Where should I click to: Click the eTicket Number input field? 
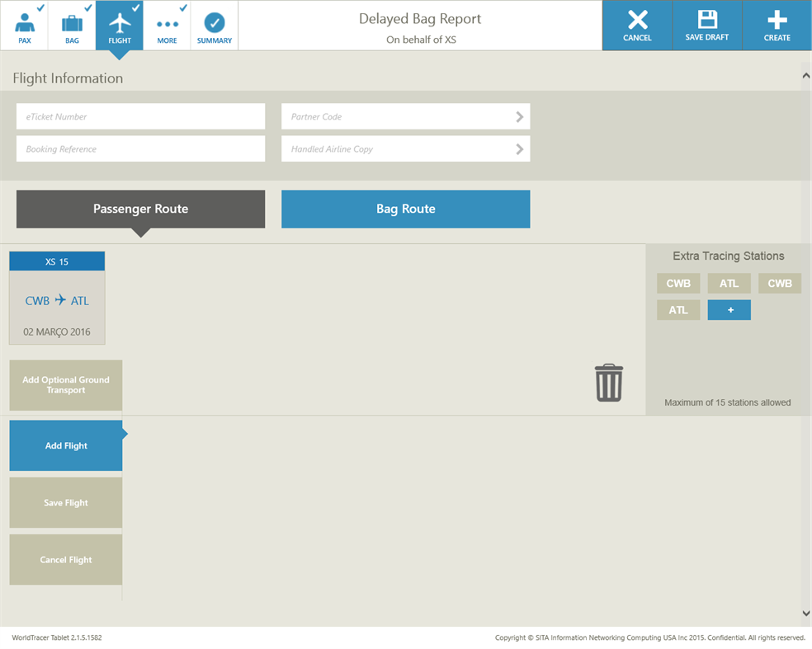(140, 116)
